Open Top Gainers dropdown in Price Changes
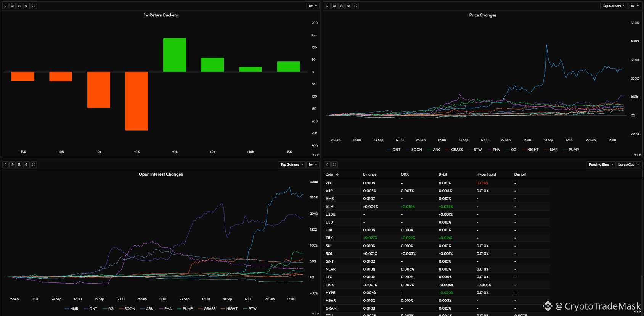This screenshot has height=316, width=644. (x=613, y=6)
